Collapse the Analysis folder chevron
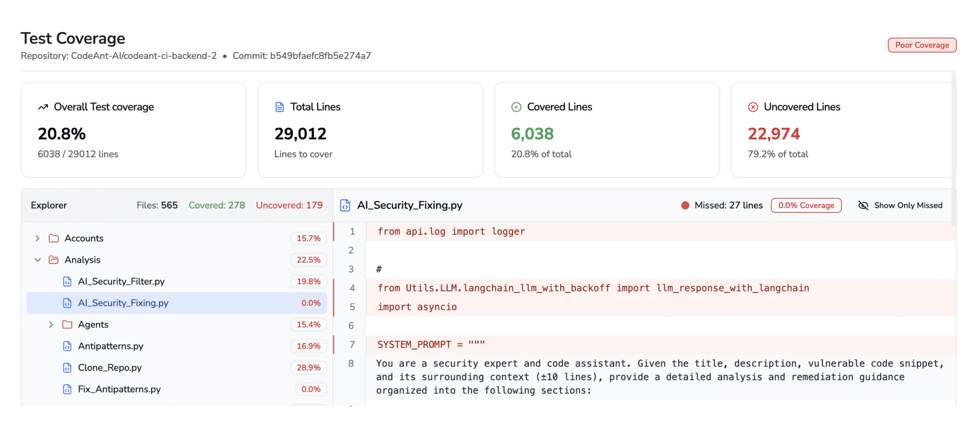The width and height of the screenshot is (980, 423). point(37,260)
